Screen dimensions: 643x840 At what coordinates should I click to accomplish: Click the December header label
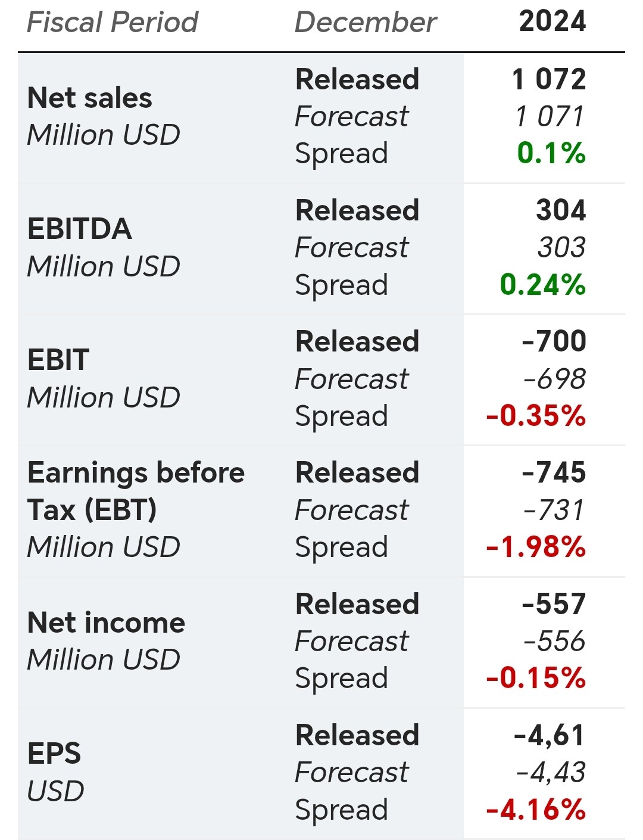pyautogui.click(x=366, y=23)
